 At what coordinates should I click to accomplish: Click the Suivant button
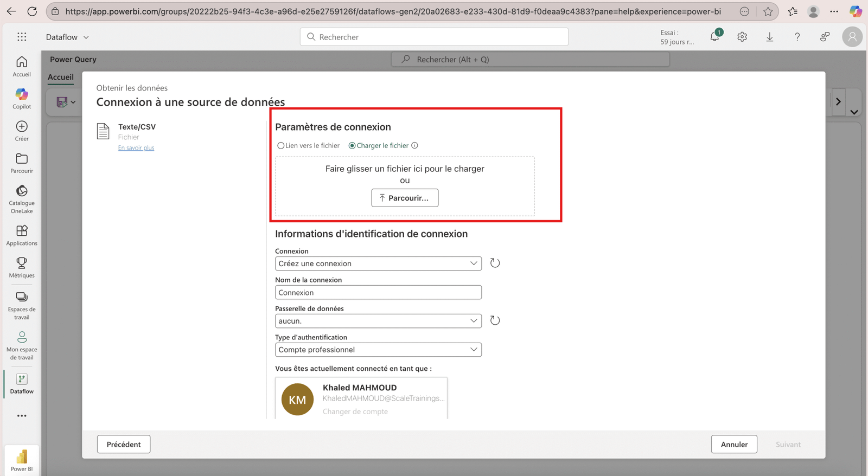(x=788, y=444)
